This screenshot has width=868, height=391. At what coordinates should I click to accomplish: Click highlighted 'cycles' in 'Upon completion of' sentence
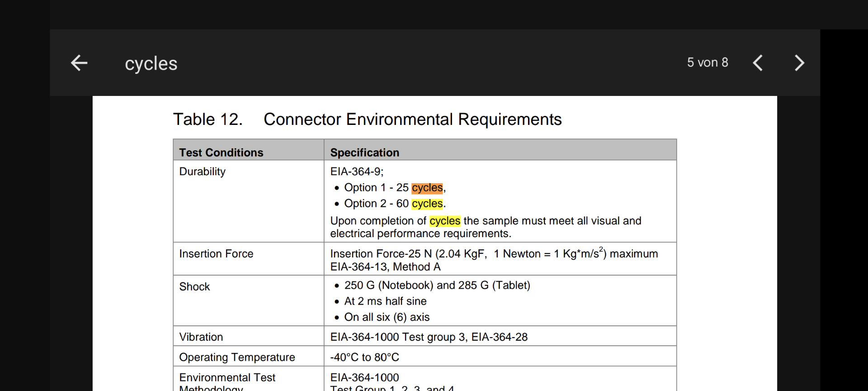click(444, 221)
